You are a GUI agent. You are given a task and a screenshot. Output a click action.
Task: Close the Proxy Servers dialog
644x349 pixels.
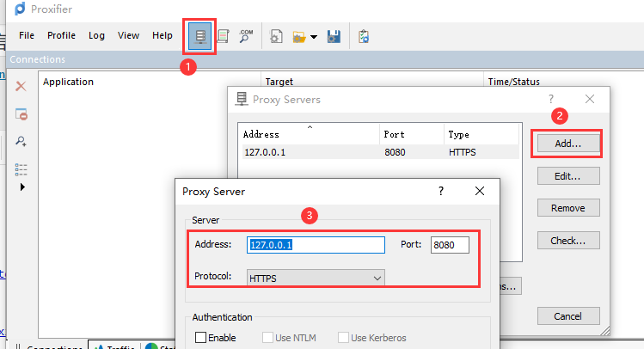coord(590,99)
